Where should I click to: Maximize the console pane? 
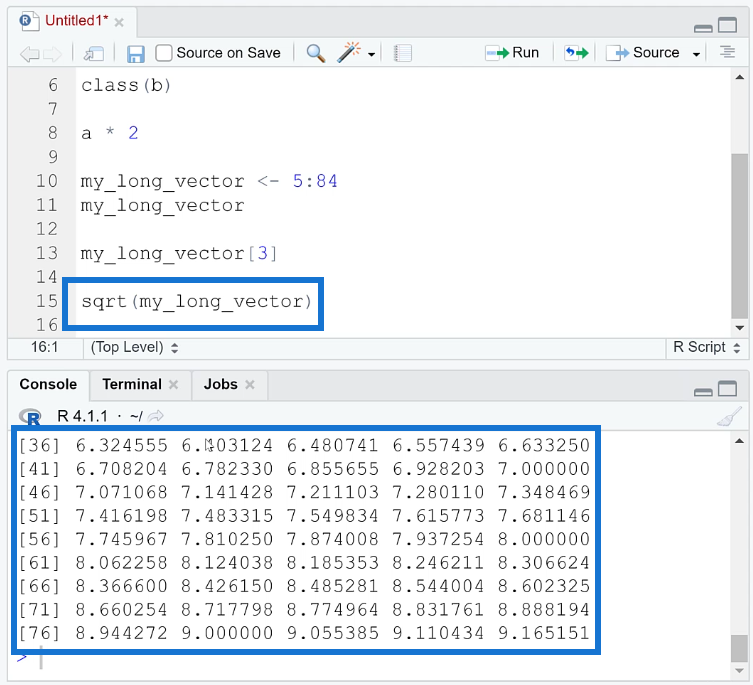(728, 388)
